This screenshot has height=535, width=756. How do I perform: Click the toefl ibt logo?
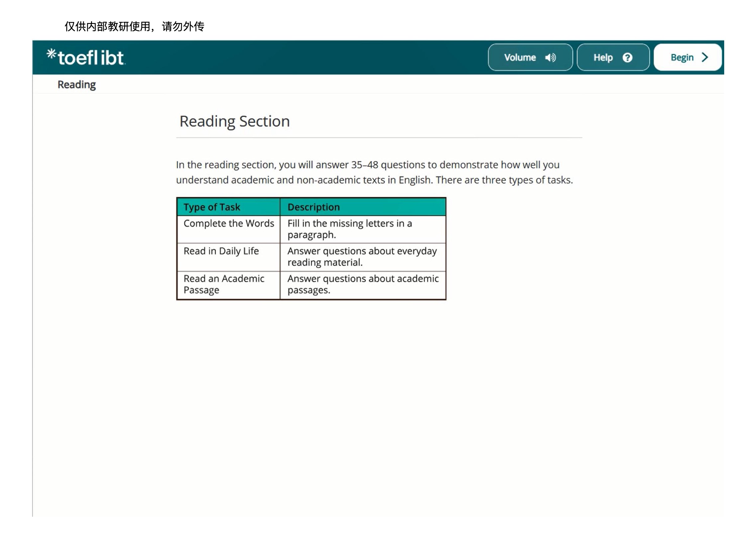86,57
